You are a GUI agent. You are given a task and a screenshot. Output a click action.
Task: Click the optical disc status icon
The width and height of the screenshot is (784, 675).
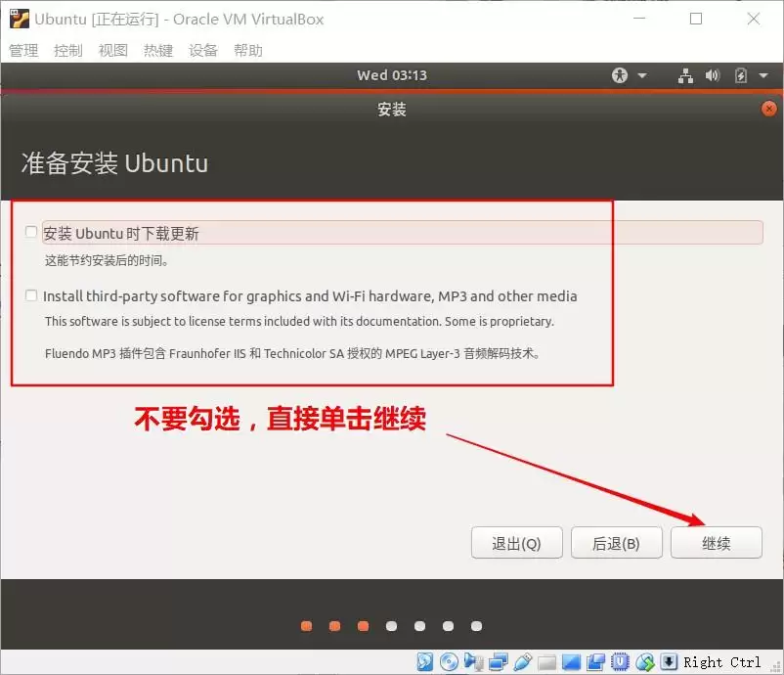coord(449,662)
